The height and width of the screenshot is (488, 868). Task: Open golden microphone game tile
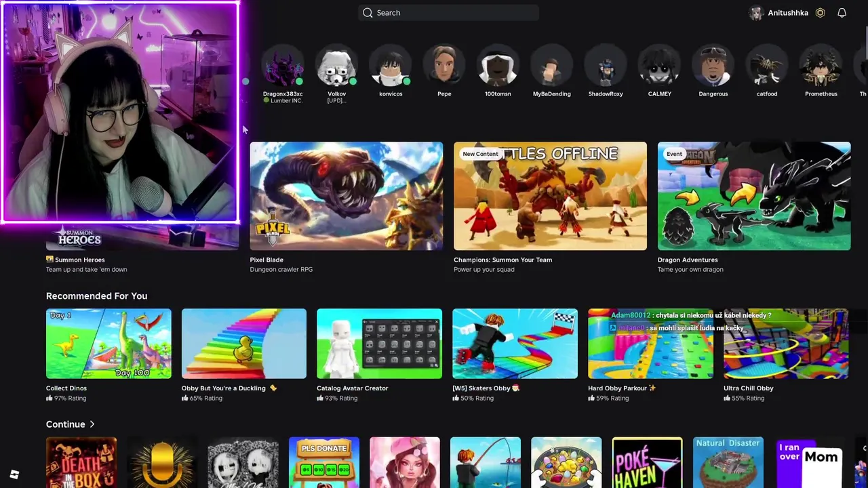tap(162, 463)
